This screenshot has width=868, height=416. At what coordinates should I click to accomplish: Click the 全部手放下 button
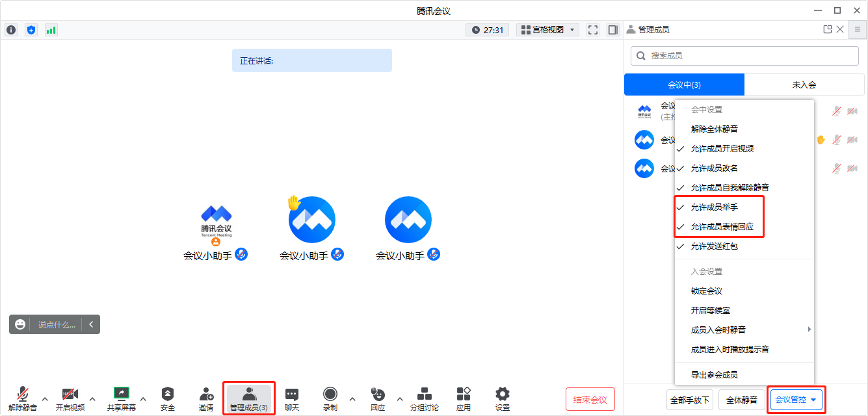(x=690, y=400)
